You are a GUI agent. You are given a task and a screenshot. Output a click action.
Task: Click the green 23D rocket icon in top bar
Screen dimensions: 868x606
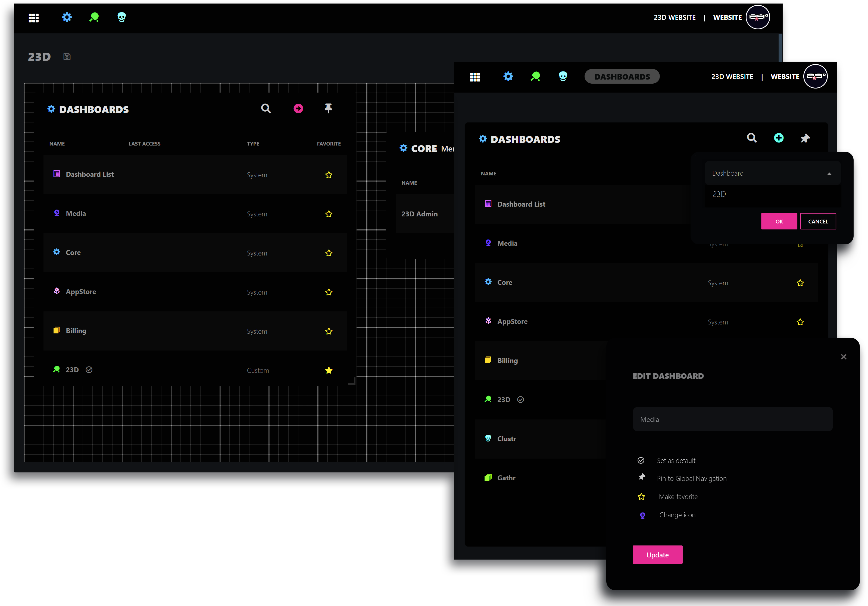94,17
